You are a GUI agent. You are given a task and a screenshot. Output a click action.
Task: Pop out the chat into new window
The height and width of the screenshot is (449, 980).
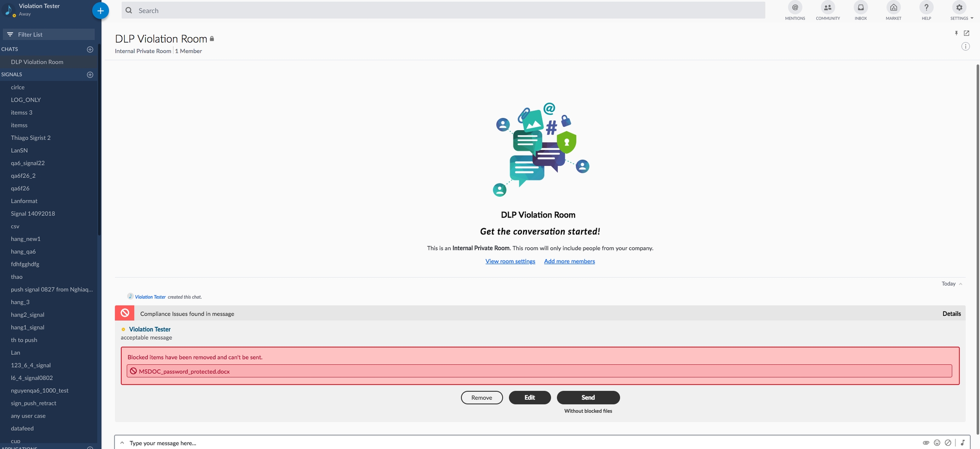tap(966, 33)
